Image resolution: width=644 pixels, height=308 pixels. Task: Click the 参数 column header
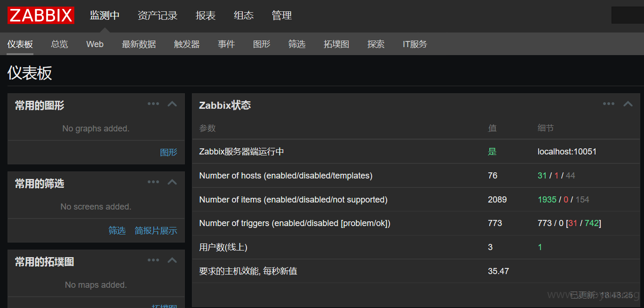[x=207, y=128]
